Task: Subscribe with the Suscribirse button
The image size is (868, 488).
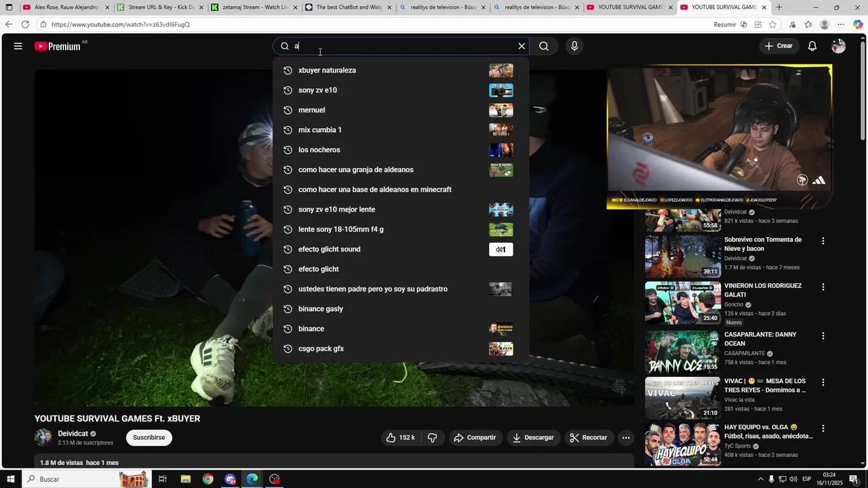Action: coord(149,438)
